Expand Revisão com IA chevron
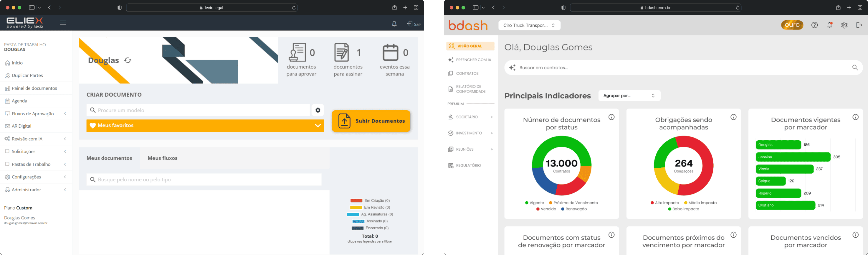This screenshot has width=868, height=255. (x=65, y=139)
